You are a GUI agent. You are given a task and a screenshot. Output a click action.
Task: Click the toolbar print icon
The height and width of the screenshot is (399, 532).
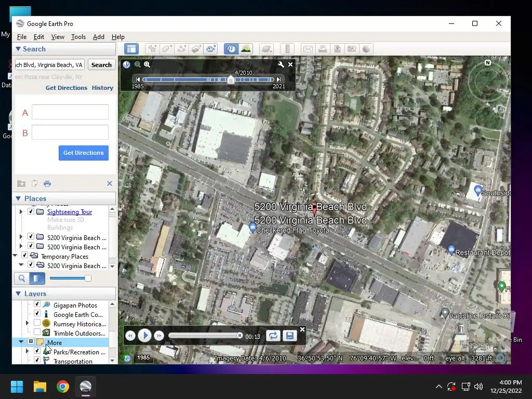[323, 49]
